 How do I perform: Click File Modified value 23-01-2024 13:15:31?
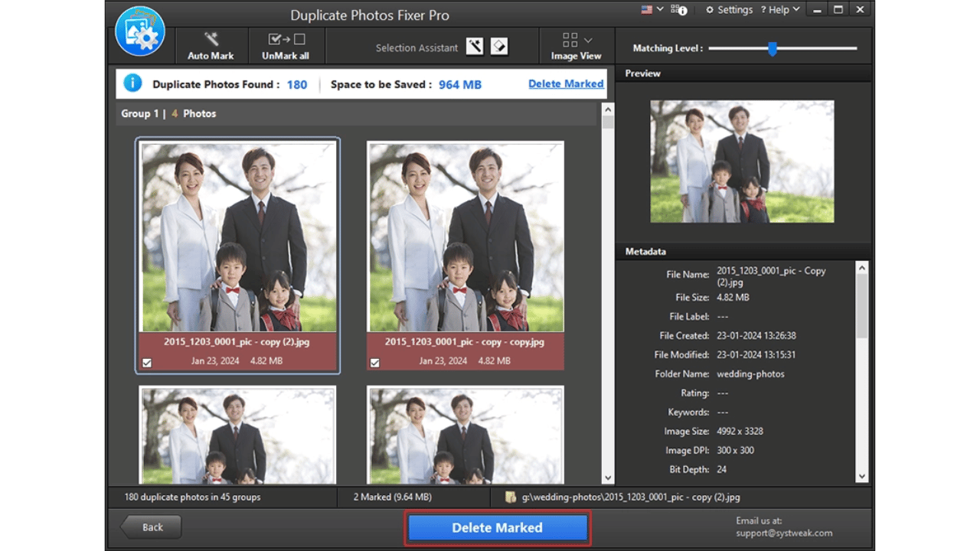(x=756, y=354)
